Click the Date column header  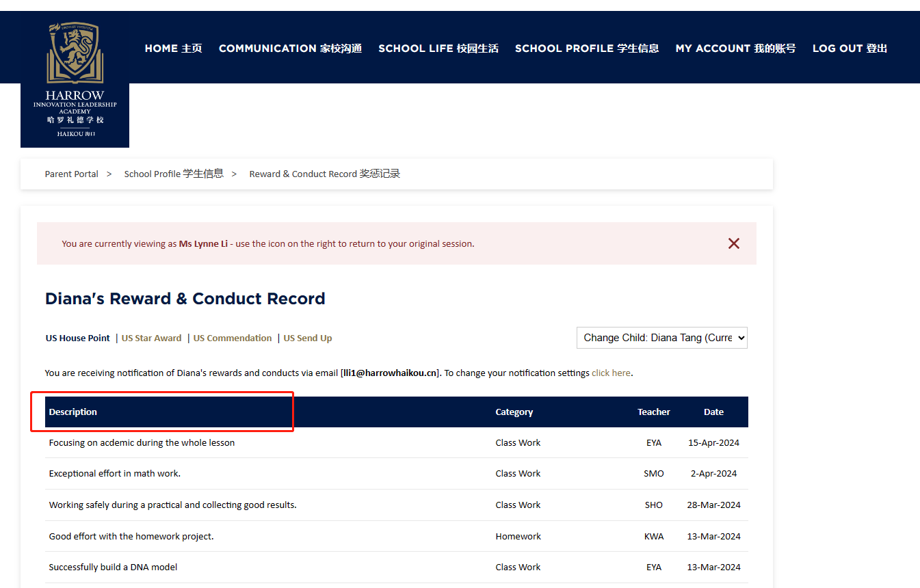(713, 412)
